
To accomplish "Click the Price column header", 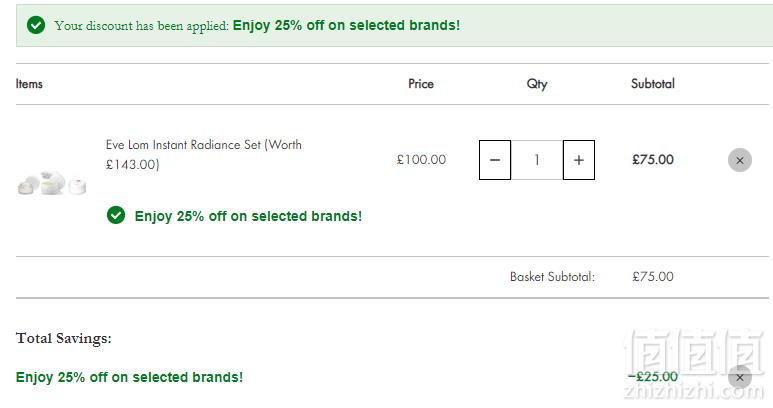I will click(x=421, y=84).
